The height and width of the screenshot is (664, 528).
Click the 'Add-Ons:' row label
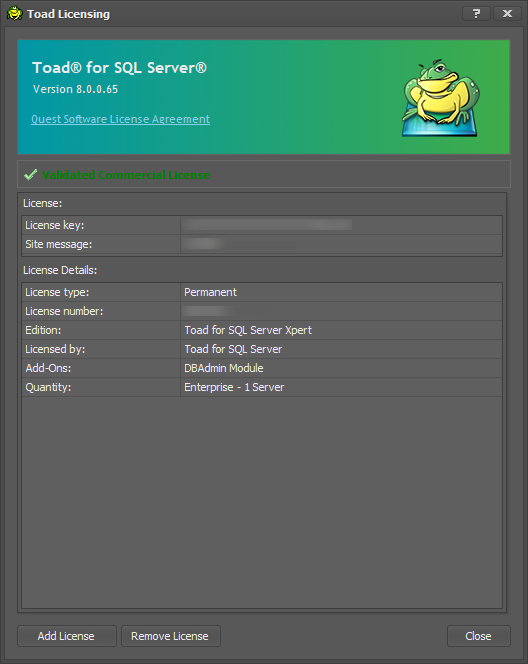pos(48,368)
